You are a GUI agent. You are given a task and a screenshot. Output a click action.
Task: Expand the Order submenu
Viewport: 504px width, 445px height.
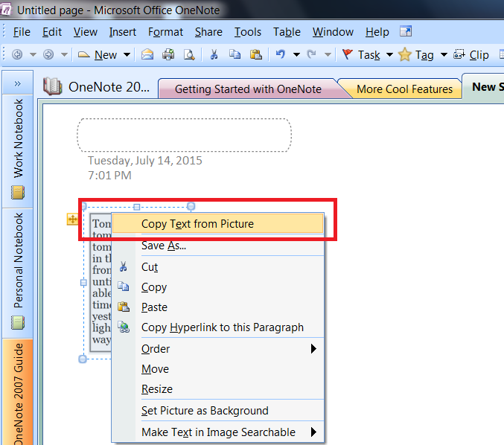pos(217,348)
